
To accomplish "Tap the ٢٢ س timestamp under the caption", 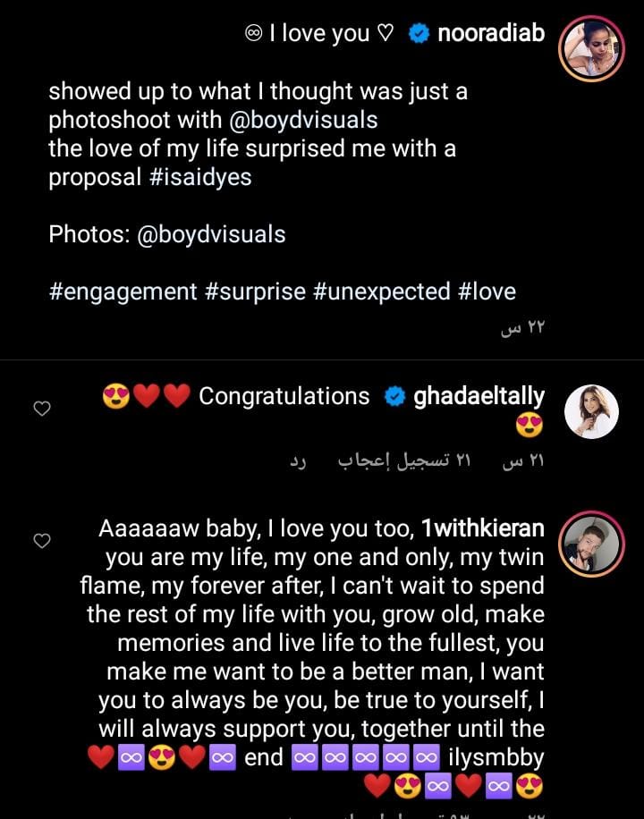I will coord(523,327).
